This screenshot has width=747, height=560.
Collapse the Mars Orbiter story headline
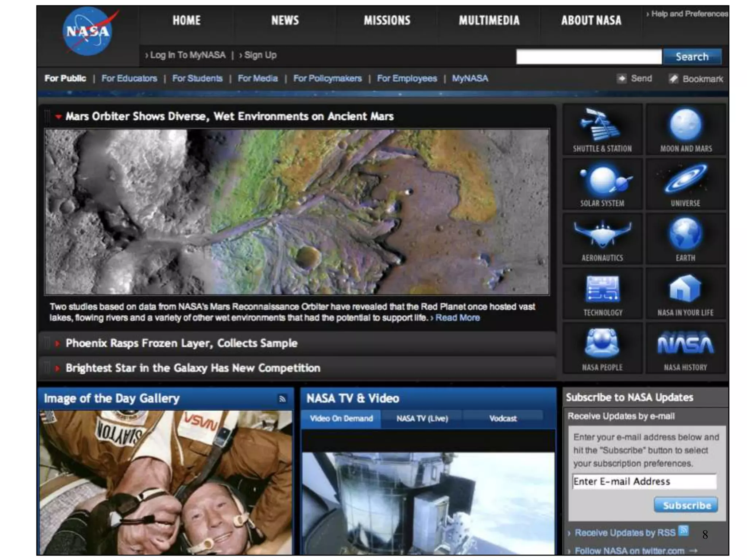click(229, 116)
